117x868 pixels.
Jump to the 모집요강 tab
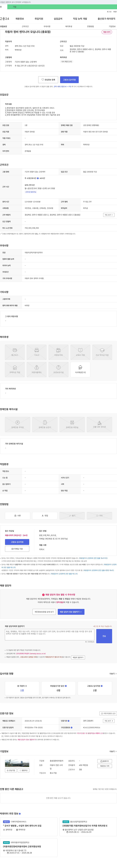[4, 26]
